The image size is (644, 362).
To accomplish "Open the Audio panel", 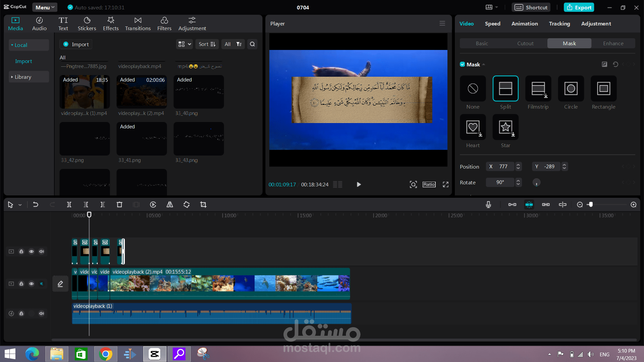I will 39,24.
